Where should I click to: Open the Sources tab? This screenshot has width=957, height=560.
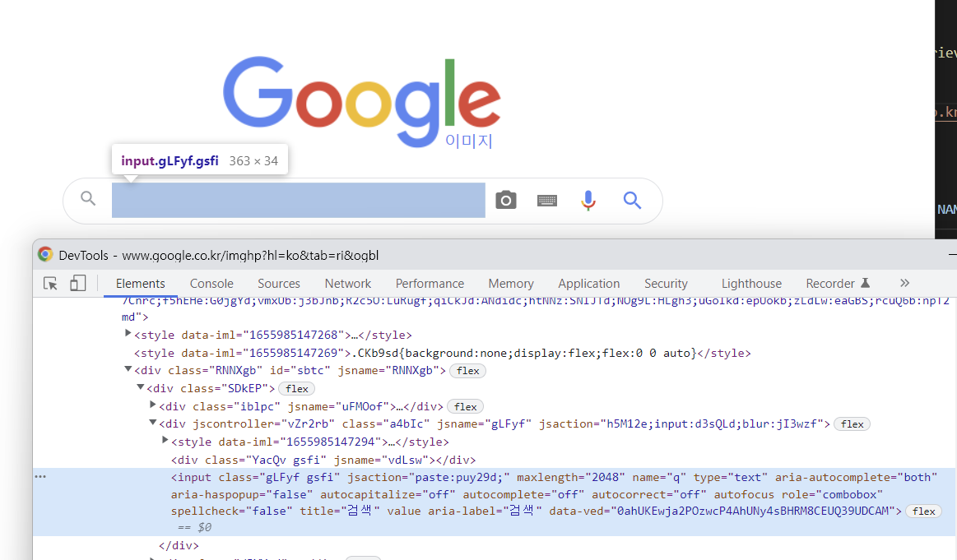click(x=279, y=284)
